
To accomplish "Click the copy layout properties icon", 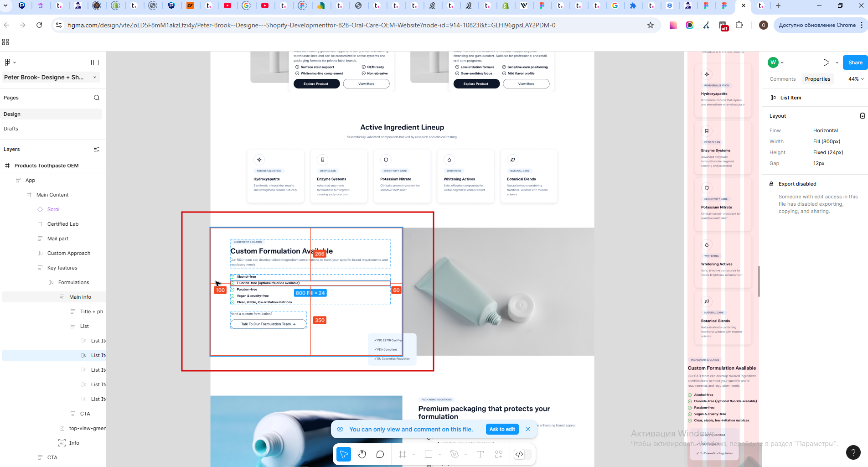I will pos(862,116).
